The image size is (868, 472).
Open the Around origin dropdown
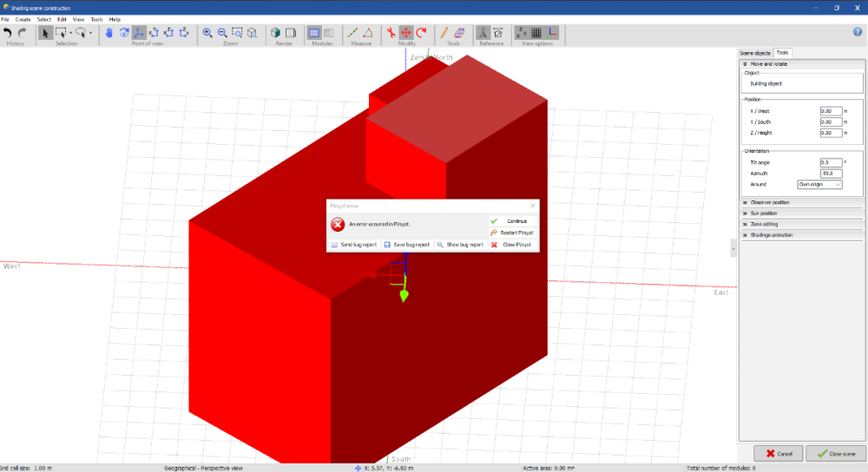(x=819, y=184)
